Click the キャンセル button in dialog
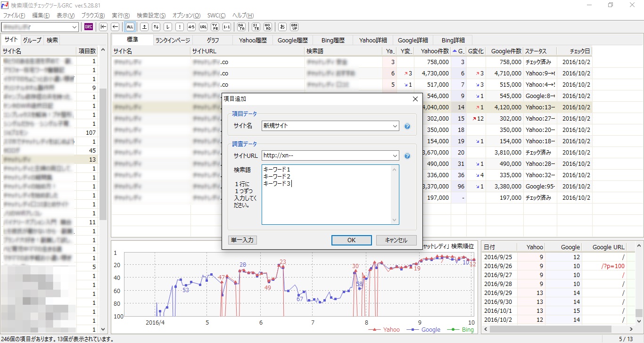644x343 pixels. tap(396, 240)
